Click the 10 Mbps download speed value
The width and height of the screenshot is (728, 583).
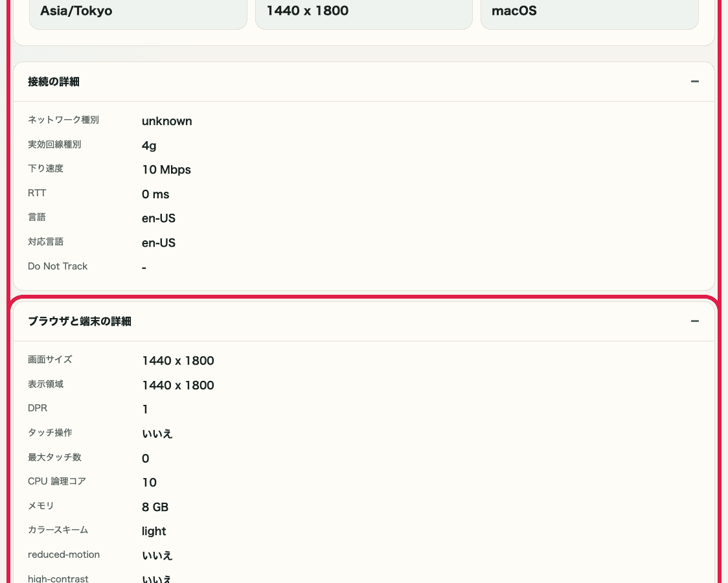tap(166, 170)
